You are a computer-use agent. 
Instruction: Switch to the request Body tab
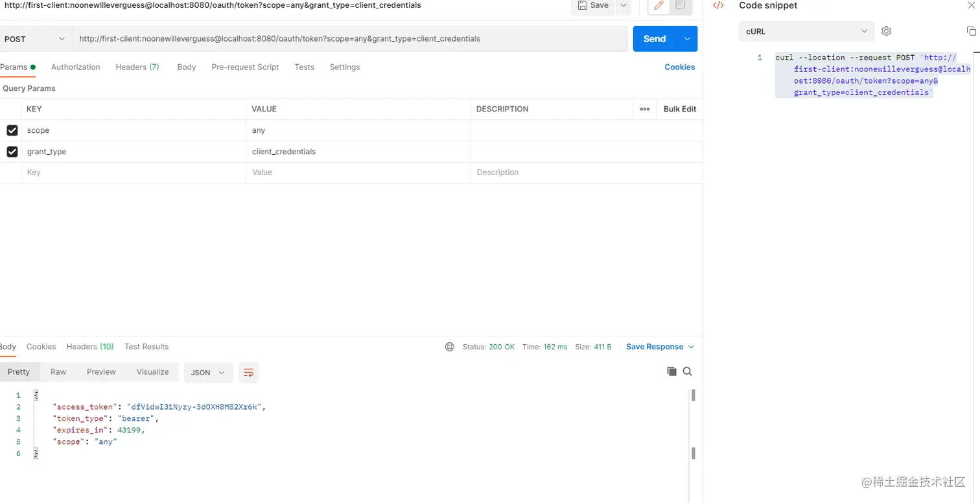pos(187,67)
